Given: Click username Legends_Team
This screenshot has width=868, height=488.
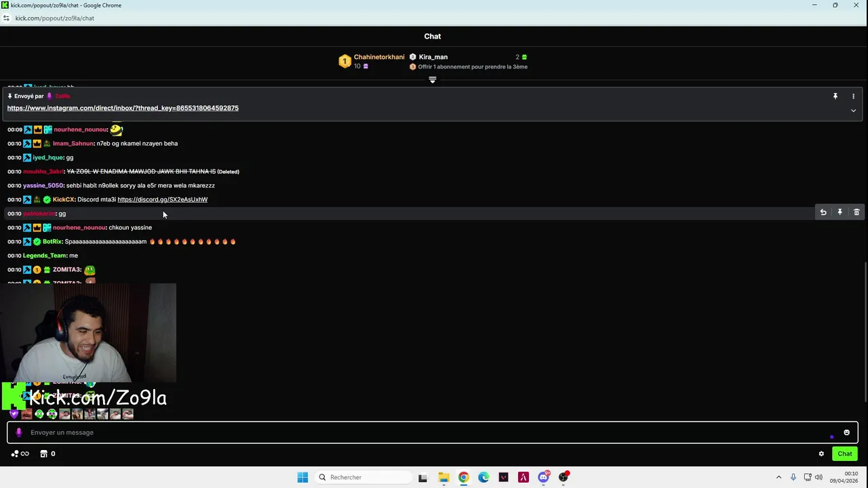Looking at the screenshot, I should tap(45, 256).
